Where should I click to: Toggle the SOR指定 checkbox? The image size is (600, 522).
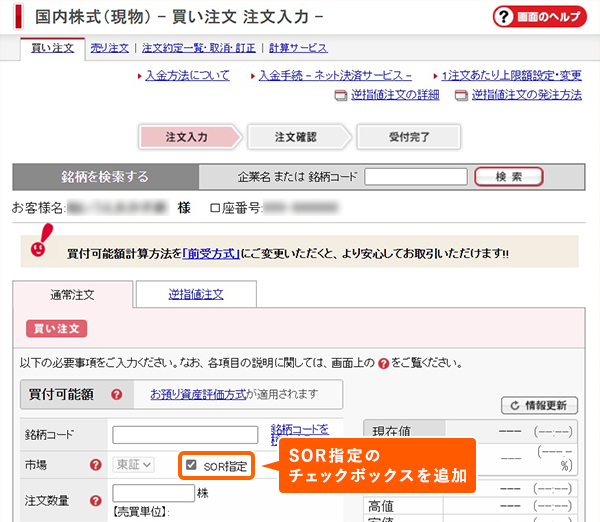pos(191,465)
